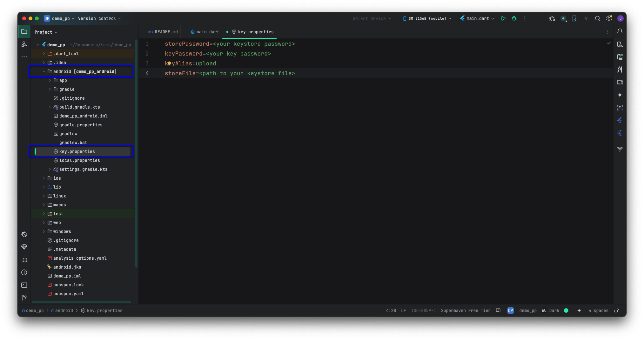Click the project tree vertical scrollbar
644x340 pixels.
(x=136, y=154)
